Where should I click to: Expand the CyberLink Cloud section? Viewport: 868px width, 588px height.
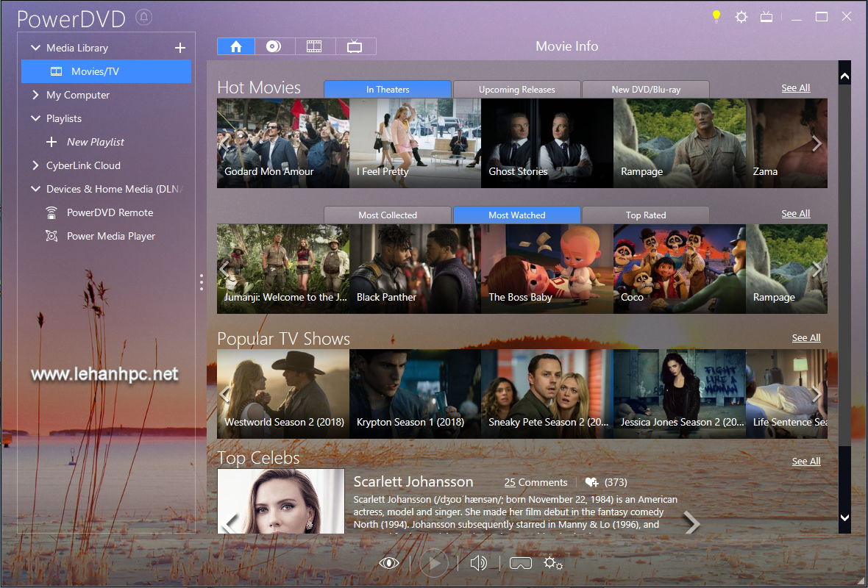[x=35, y=165]
